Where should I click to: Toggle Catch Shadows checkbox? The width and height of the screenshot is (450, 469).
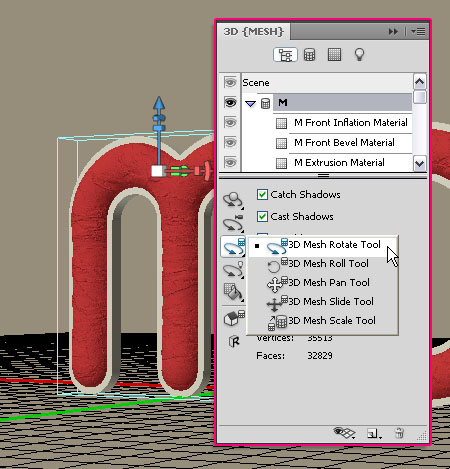[262, 194]
